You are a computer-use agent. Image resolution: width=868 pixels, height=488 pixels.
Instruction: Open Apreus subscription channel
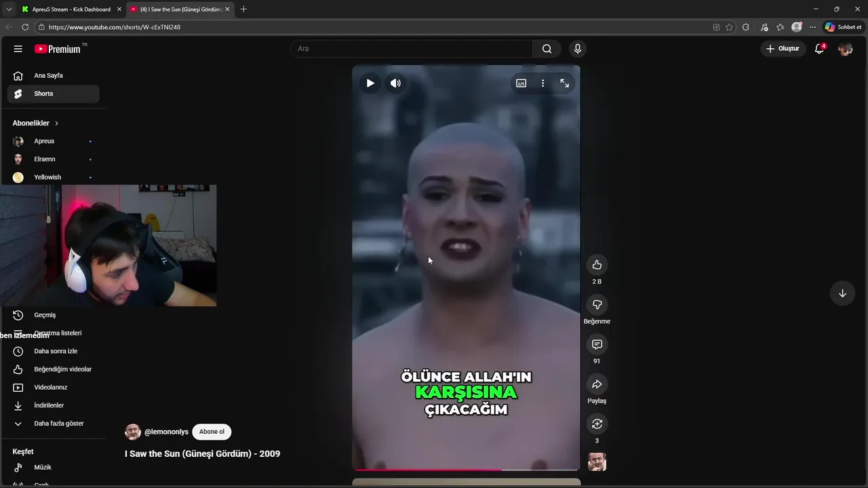(53, 141)
